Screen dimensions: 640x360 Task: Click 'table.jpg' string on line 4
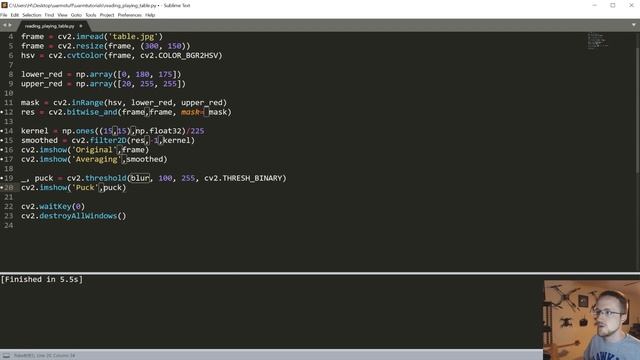point(133,36)
